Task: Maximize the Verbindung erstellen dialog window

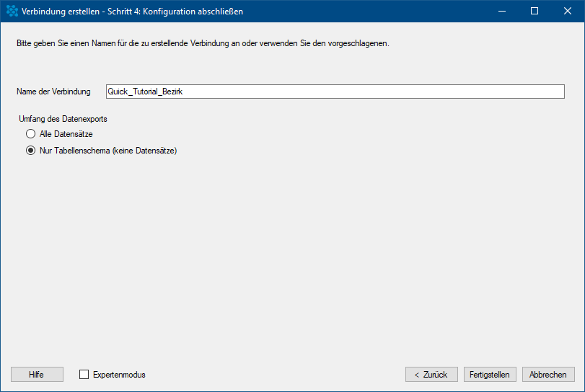Action: tap(535, 12)
